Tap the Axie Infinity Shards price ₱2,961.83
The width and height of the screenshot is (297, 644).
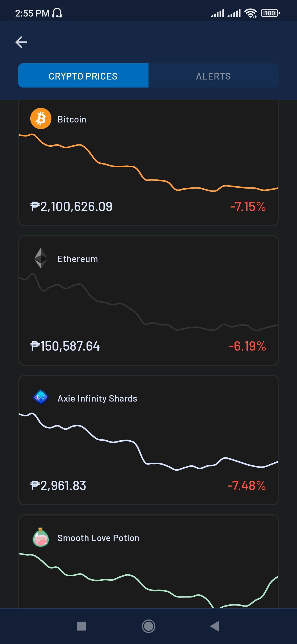pyautogui.click(x=58, y=486)
